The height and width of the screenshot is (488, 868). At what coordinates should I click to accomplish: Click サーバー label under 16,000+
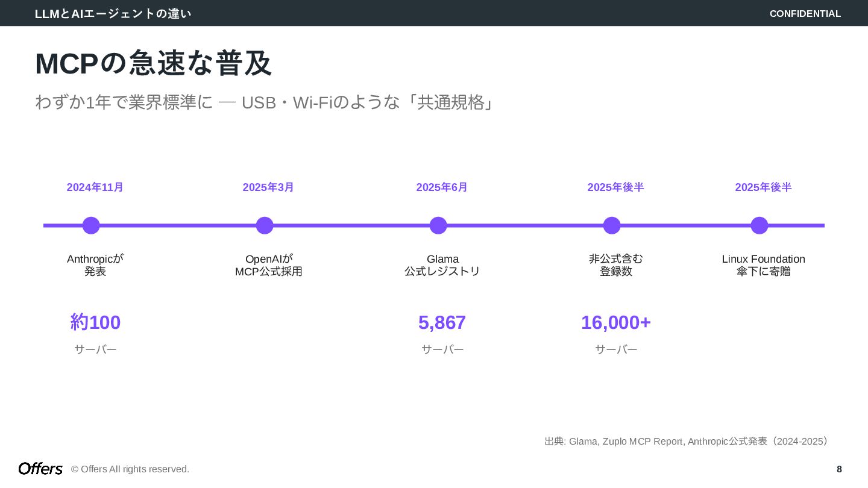pos(616,349)
